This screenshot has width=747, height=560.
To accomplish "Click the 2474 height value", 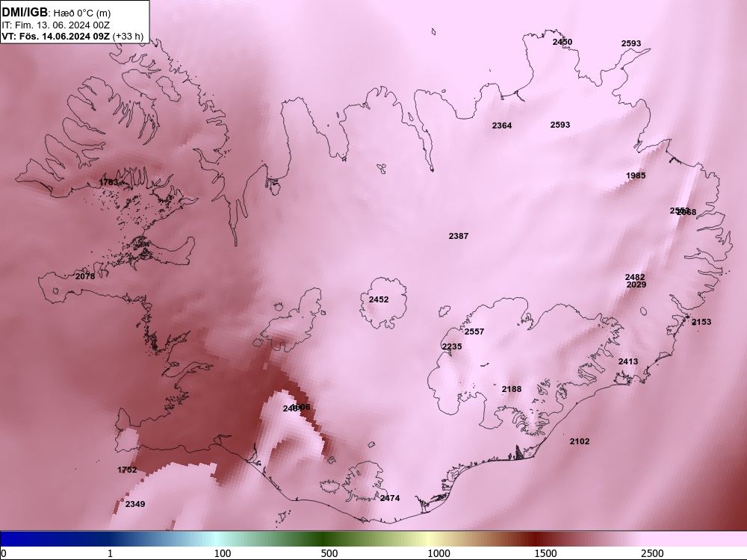I will click(x=390, y=498).
